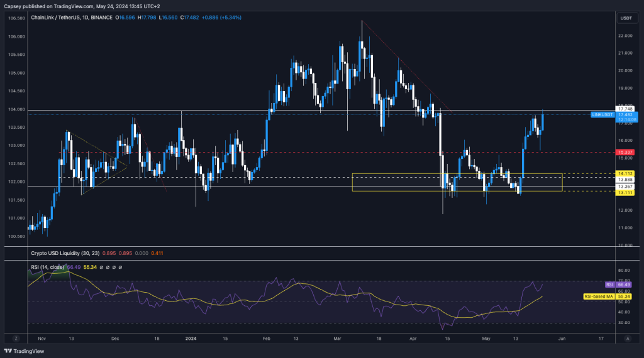This screenshot has height=358, width=644.
Task: Click the yellow 14.112 price label
Action: tap(625, 173)
